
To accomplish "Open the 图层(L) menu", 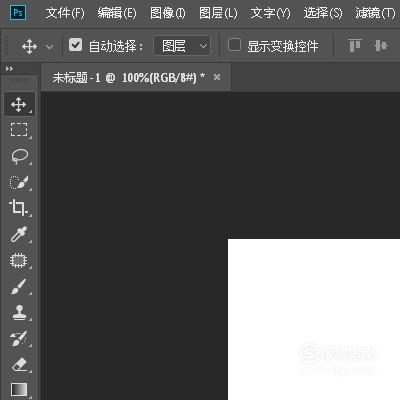I will (218, 13).
